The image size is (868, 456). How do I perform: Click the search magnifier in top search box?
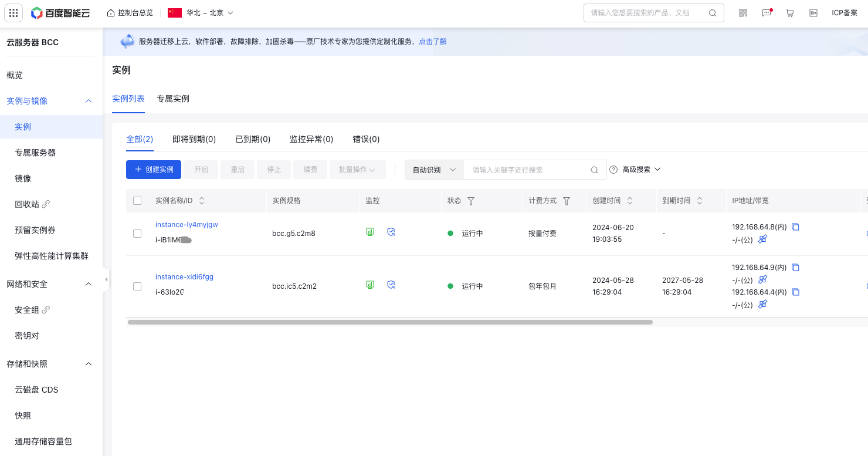pos(713,13)
